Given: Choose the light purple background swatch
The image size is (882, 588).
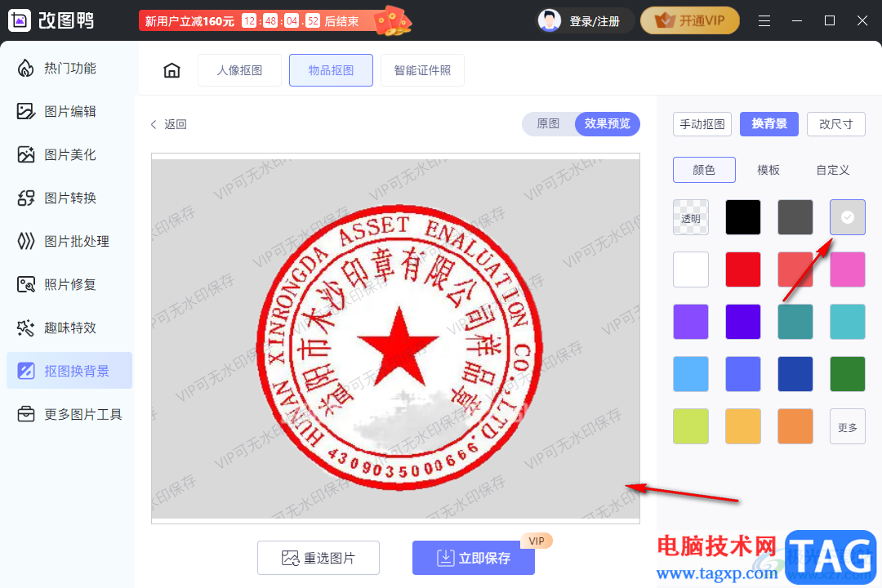Looking at the screenshot, I should point(691,322).
